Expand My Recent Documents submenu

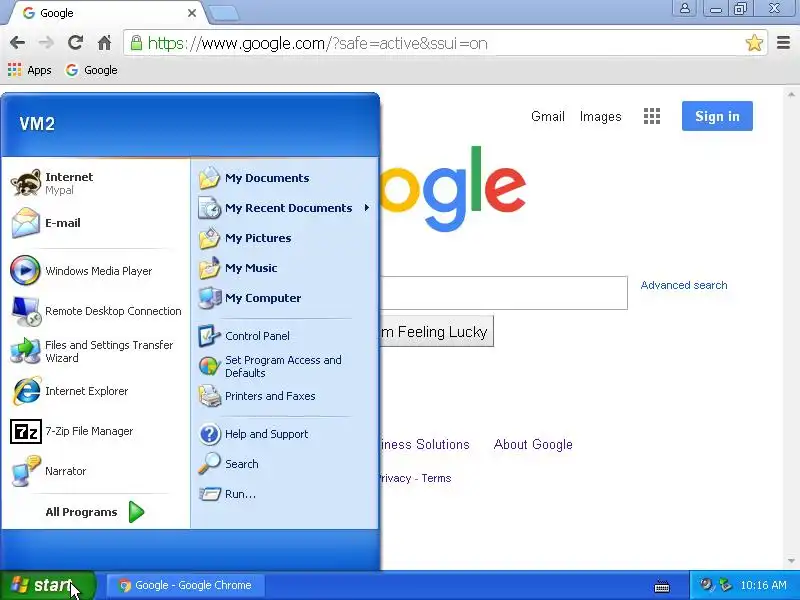[x=284, y=208]
